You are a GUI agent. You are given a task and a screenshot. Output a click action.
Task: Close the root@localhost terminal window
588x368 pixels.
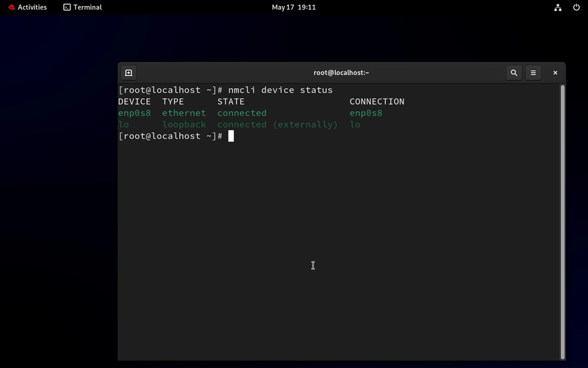point(555,73)
